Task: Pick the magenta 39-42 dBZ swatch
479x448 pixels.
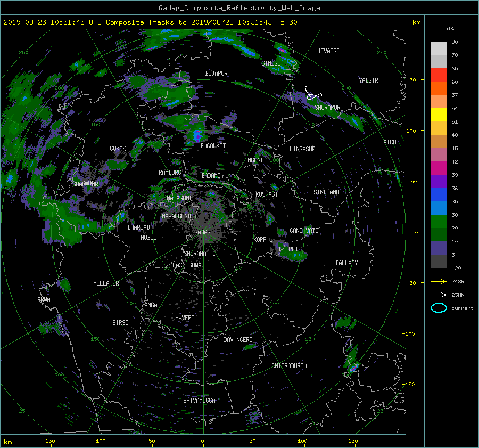Action: point(439,168)
